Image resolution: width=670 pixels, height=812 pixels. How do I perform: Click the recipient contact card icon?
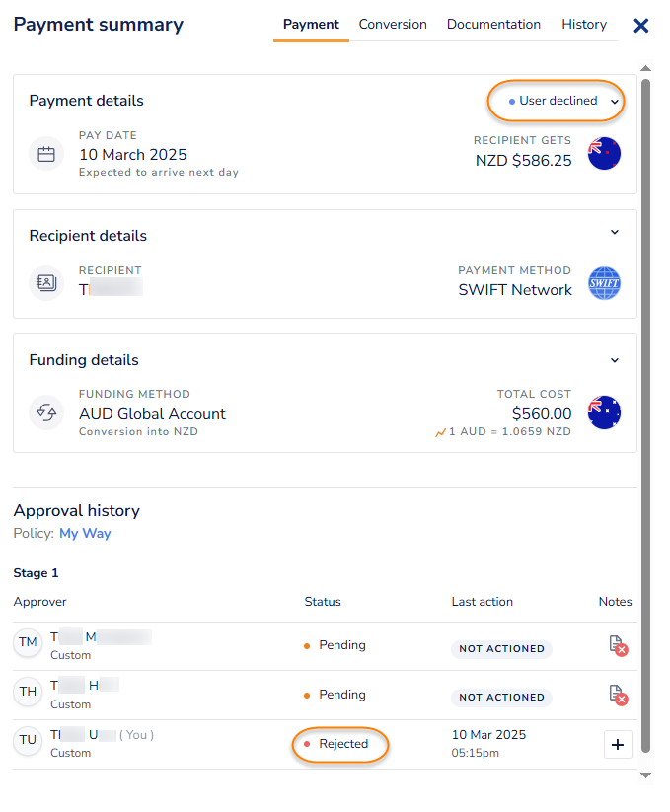(x=45, y=281)
